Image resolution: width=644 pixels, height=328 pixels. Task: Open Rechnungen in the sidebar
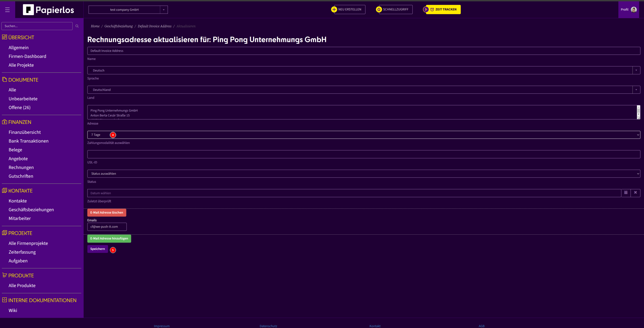coord(21,167)
